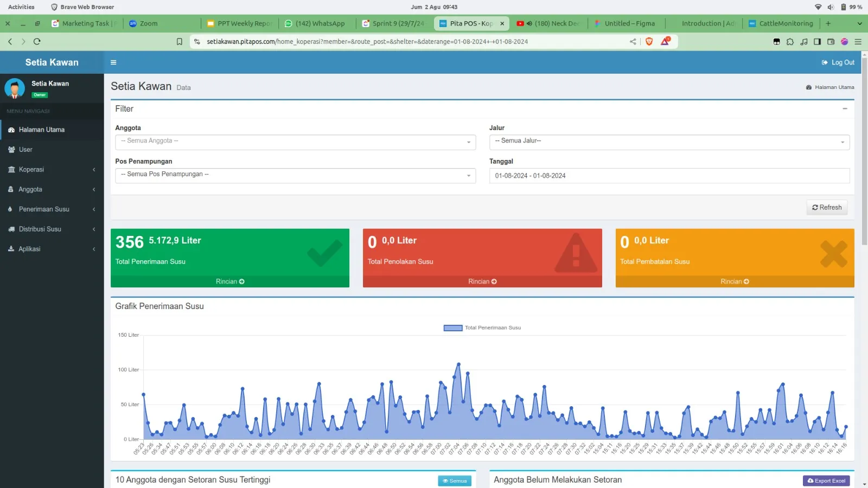Open Rincian link on Total Penolakan Susu

coord(482,281)
